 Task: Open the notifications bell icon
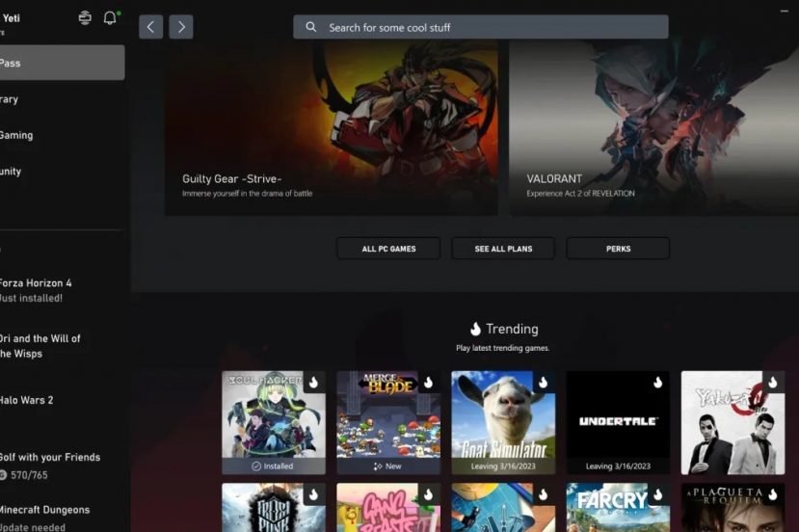click(x=110, y=18)
